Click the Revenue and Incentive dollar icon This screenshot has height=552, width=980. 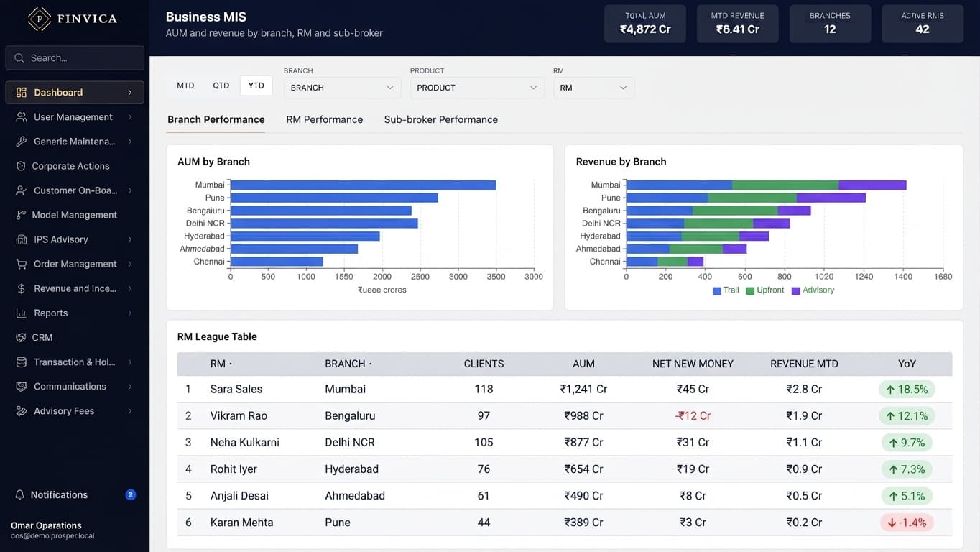(21, 288)
